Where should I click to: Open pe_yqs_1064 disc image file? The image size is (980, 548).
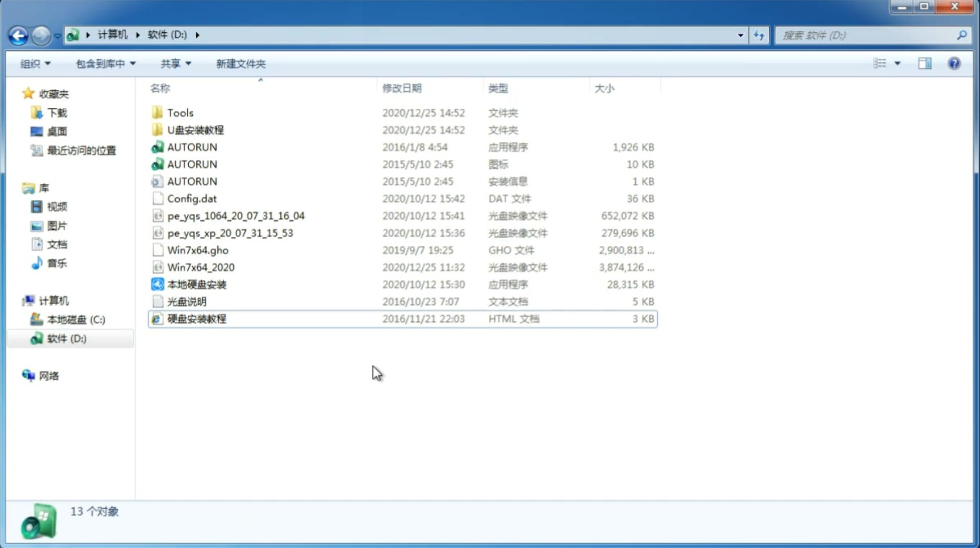click(x=236, y=216)
